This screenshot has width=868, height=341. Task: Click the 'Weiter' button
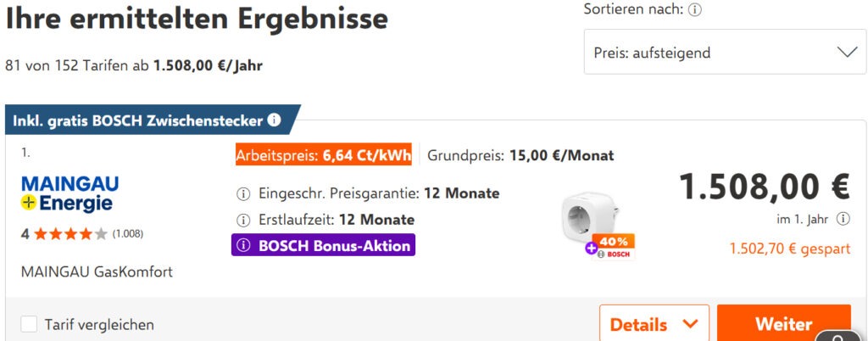(783, 324)
